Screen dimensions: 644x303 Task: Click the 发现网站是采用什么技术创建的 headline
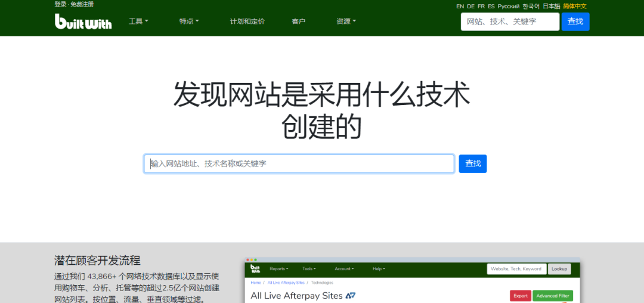point(322,111)
